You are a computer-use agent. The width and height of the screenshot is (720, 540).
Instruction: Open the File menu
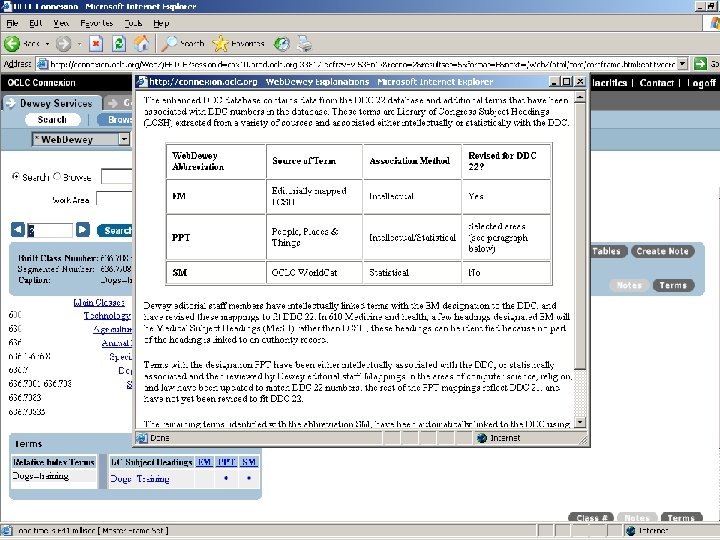(x=12, y=23)
